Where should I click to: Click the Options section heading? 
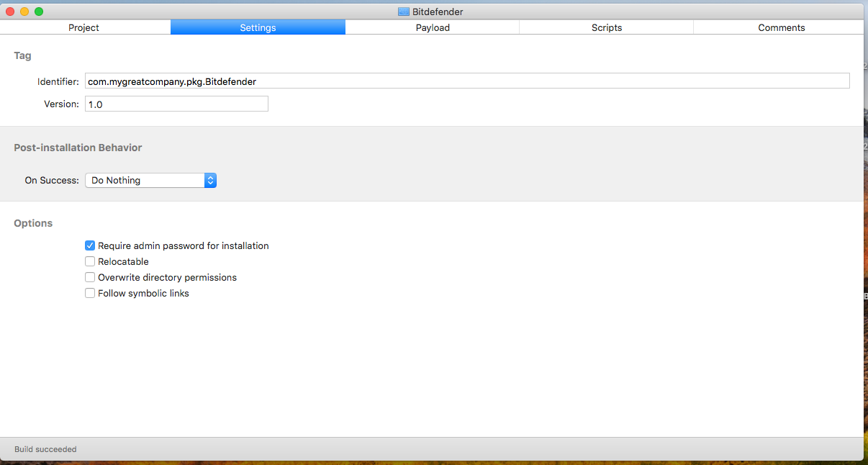click(x=33, y=223)
